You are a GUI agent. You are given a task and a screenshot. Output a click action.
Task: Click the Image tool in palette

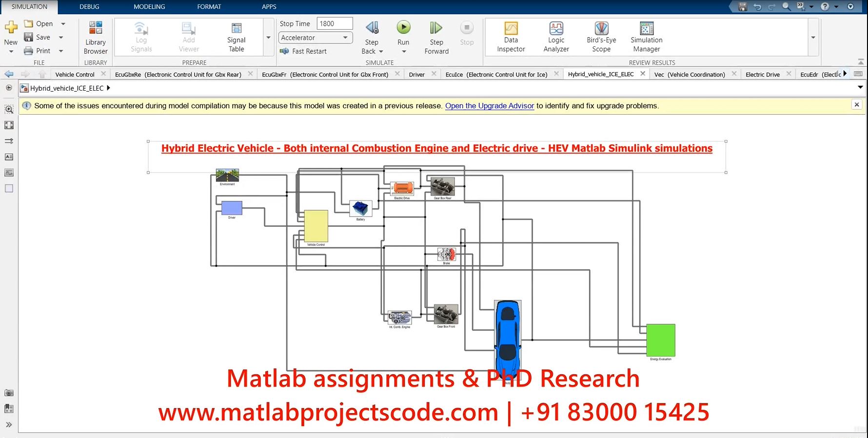[x=9, y=173]
